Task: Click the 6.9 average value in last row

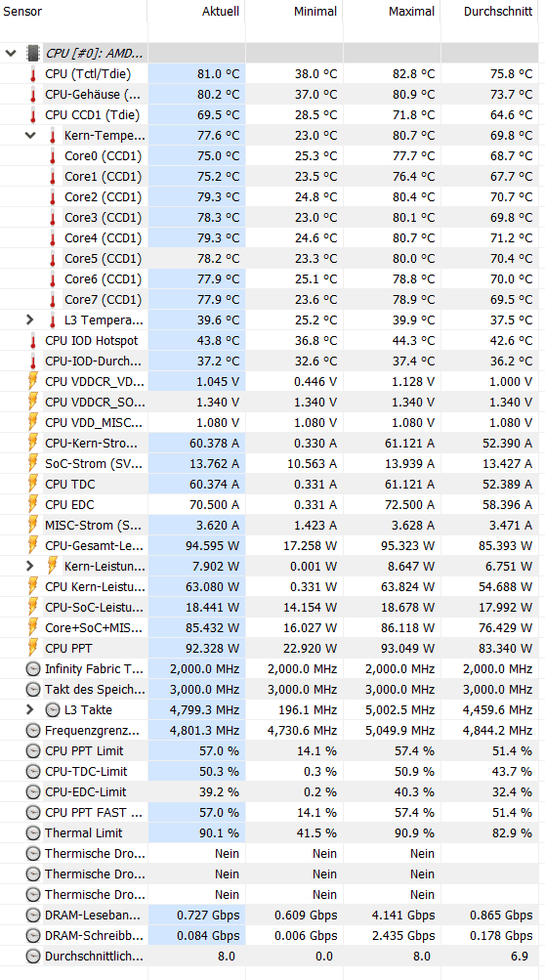Action: (x=521, y=957)
